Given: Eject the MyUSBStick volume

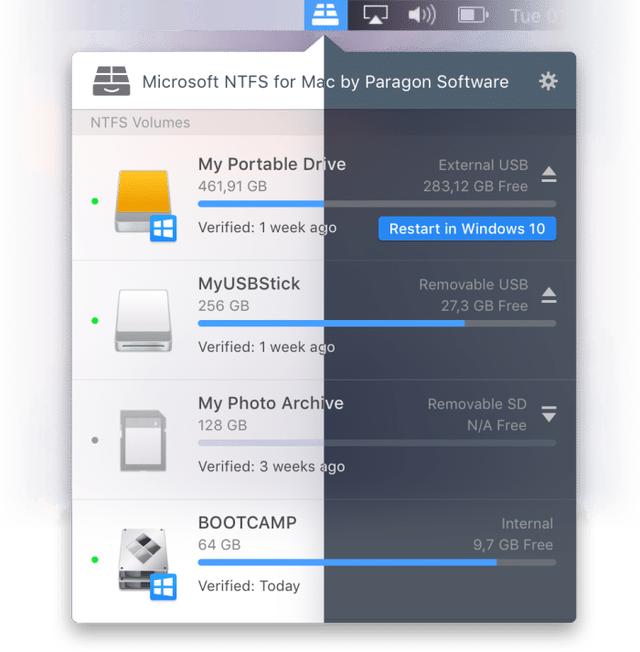Looking at the screenshot, I should tap(549, 295).
